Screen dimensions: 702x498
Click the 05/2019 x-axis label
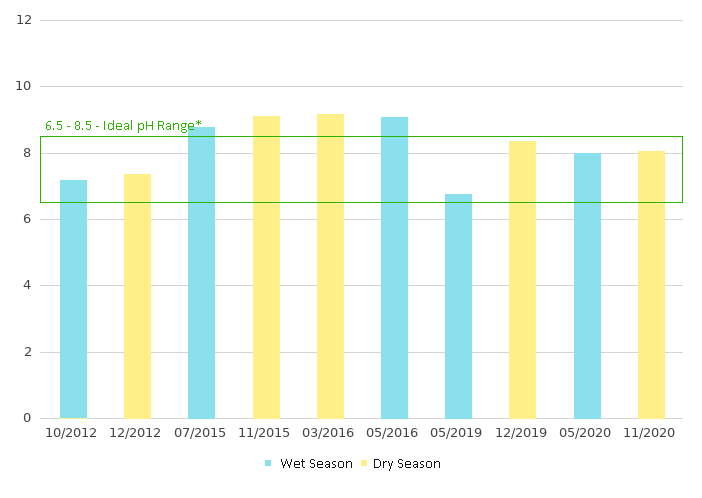coord(458,433)
